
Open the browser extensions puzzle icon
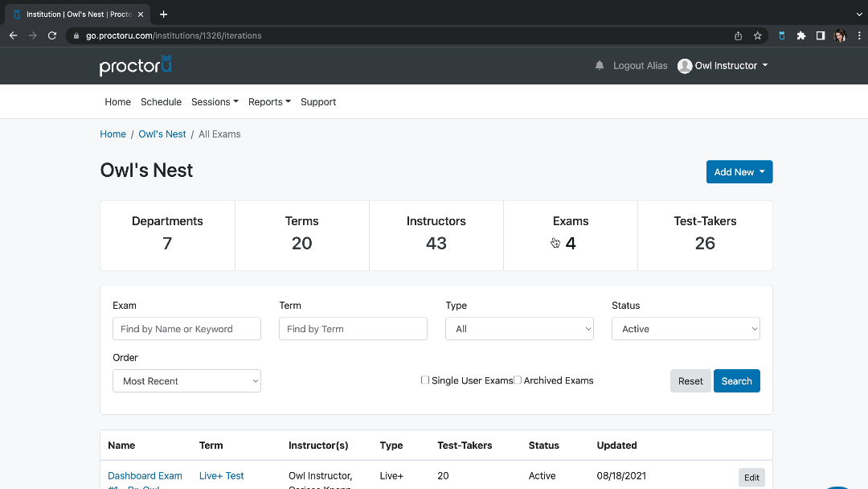[x=800, y=35]
